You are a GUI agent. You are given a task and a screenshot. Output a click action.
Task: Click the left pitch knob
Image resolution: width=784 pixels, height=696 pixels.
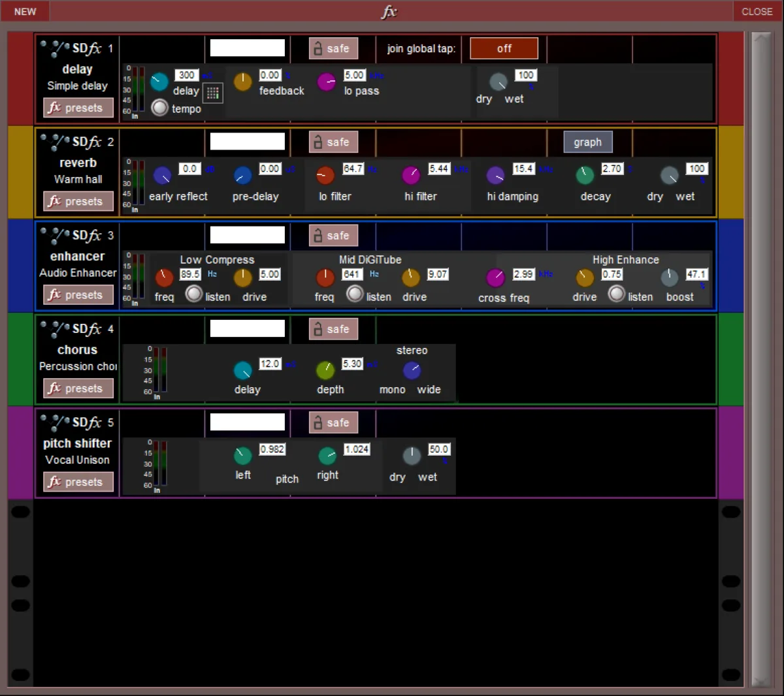click(242, 455)
